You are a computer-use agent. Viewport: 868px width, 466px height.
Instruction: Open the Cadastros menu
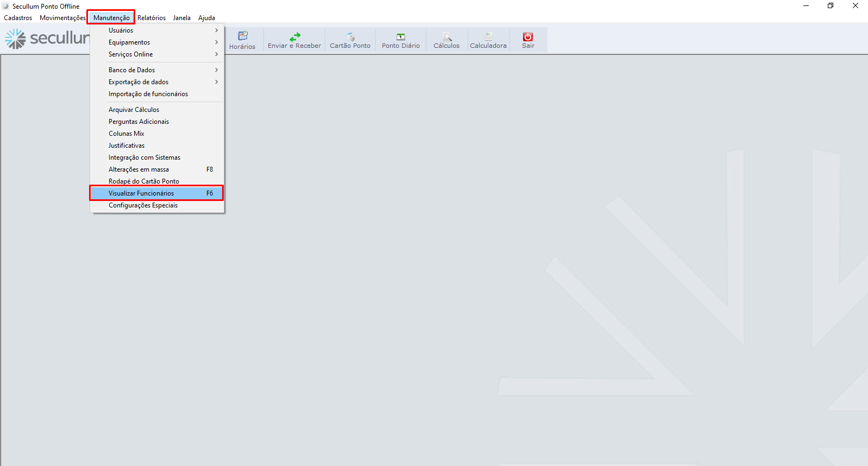(x=18, y=18)
